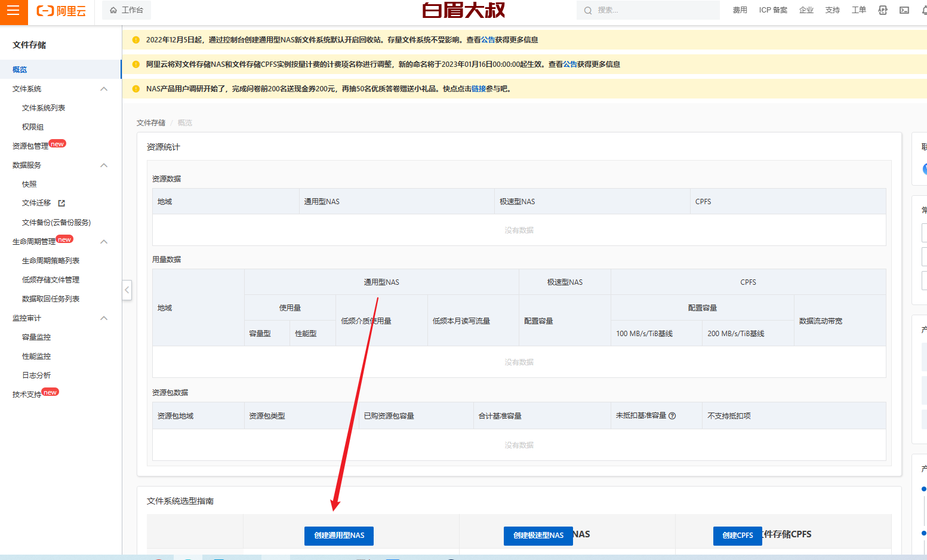
Task: Click the 创建极速型NAS button
Action: tap(538, 536)
